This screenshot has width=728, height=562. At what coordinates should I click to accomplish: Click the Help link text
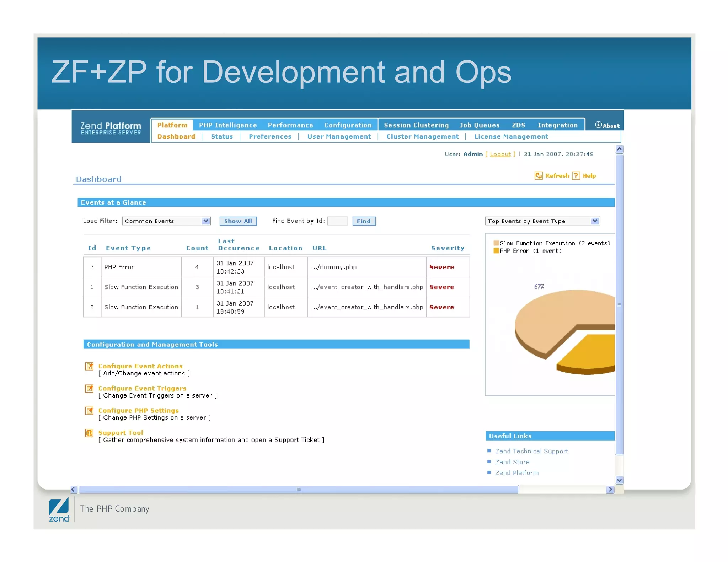589,175
